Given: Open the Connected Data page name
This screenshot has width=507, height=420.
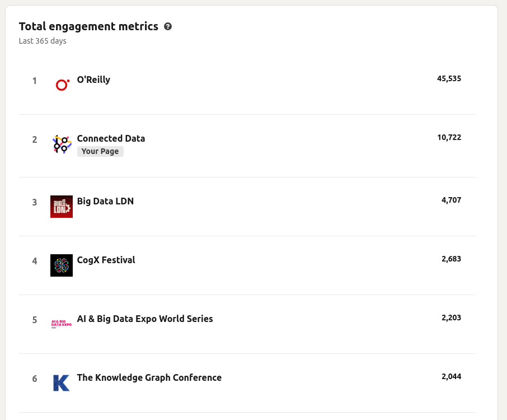Looking at the screenshot, I should (111, 138).
